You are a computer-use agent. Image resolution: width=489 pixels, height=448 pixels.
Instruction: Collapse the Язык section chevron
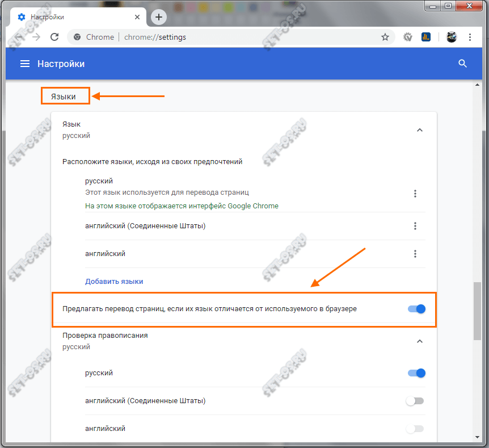tap(420, 130)
